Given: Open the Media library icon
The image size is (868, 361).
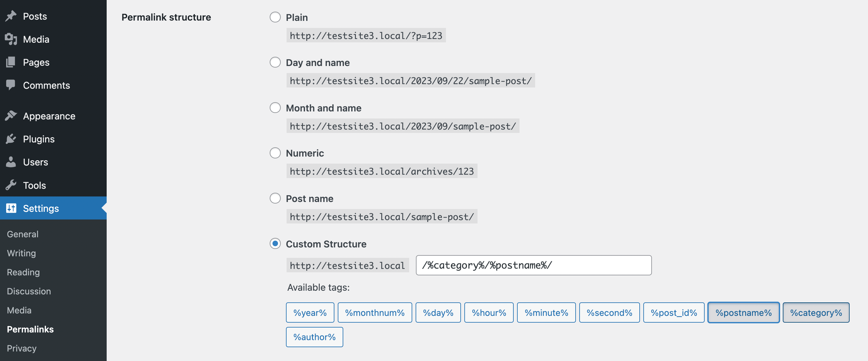Looking at the screenshot, I should (x=11, y=39).
